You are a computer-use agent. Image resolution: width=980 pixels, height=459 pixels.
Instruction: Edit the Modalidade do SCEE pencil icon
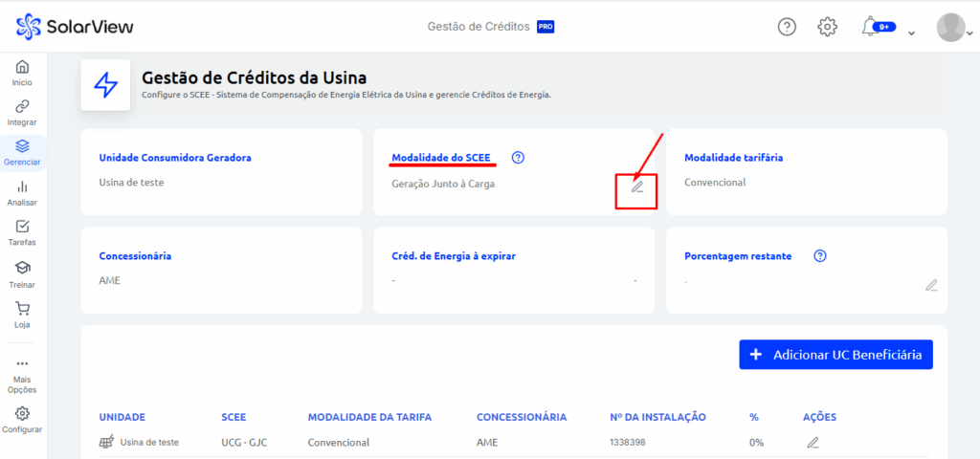pos(637,186)
